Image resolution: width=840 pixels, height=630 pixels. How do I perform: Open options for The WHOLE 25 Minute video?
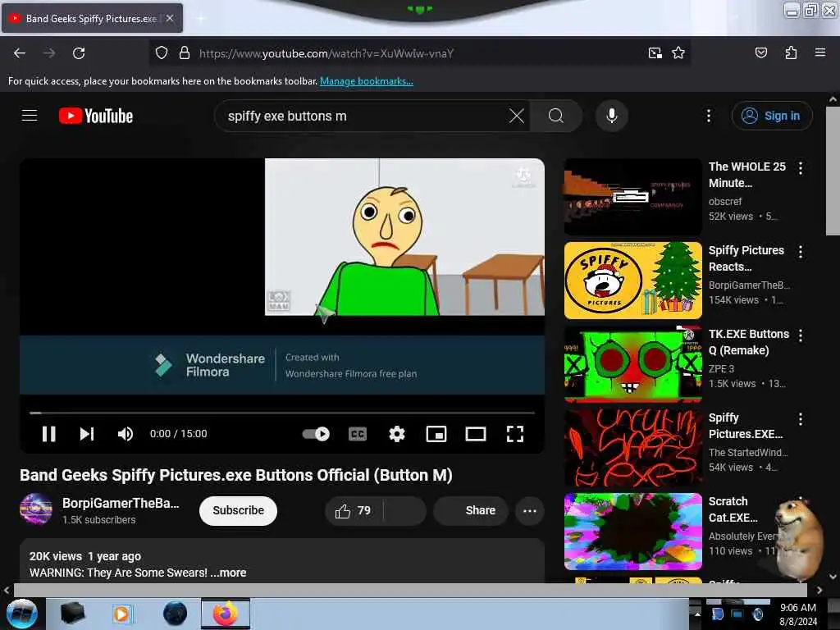pos(801,168)
